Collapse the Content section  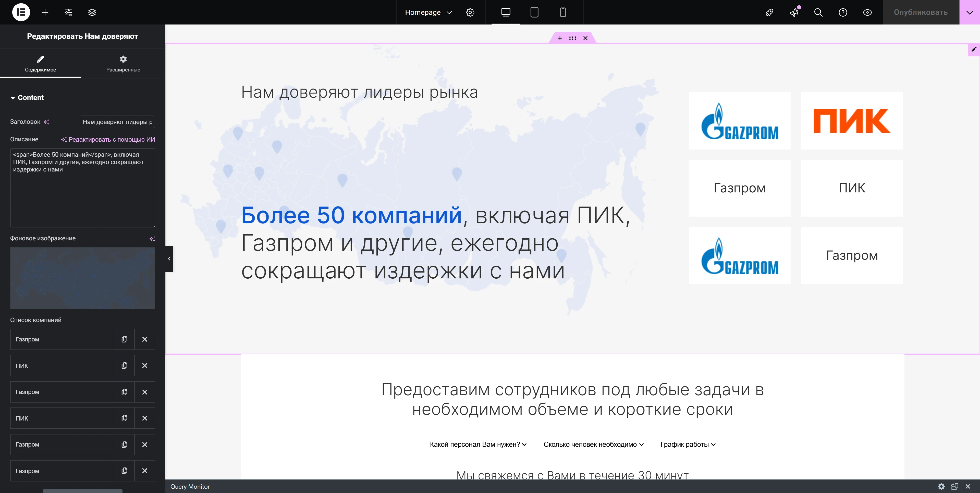27,98
